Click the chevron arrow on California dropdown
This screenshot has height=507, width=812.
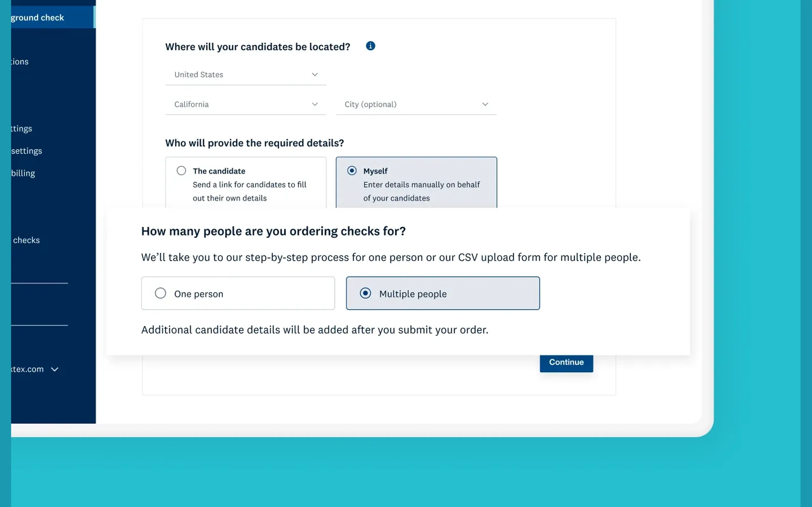pos(315,104)
